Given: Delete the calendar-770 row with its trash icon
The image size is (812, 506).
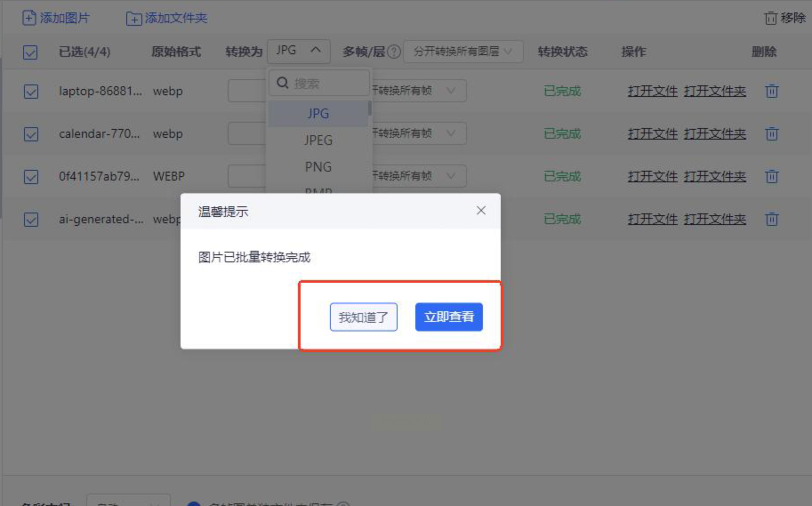Looking at the screenshot, I should coord(772,134).
